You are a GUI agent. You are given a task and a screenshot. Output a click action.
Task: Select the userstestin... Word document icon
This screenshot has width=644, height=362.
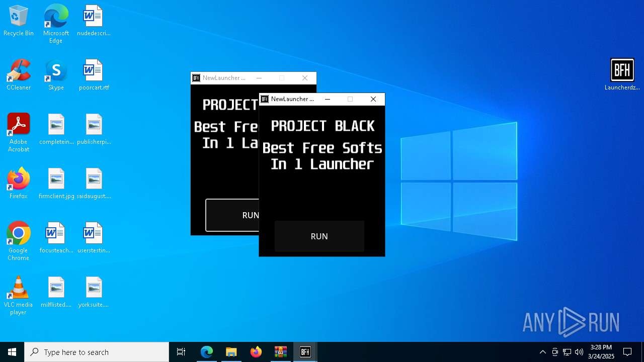tap(94, 238)
